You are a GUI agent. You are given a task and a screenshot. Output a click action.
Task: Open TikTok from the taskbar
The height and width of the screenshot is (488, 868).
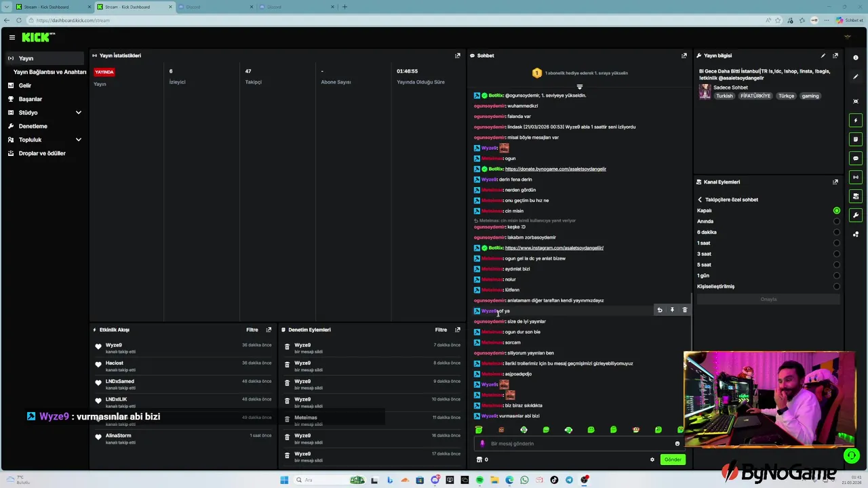(554, 480)
